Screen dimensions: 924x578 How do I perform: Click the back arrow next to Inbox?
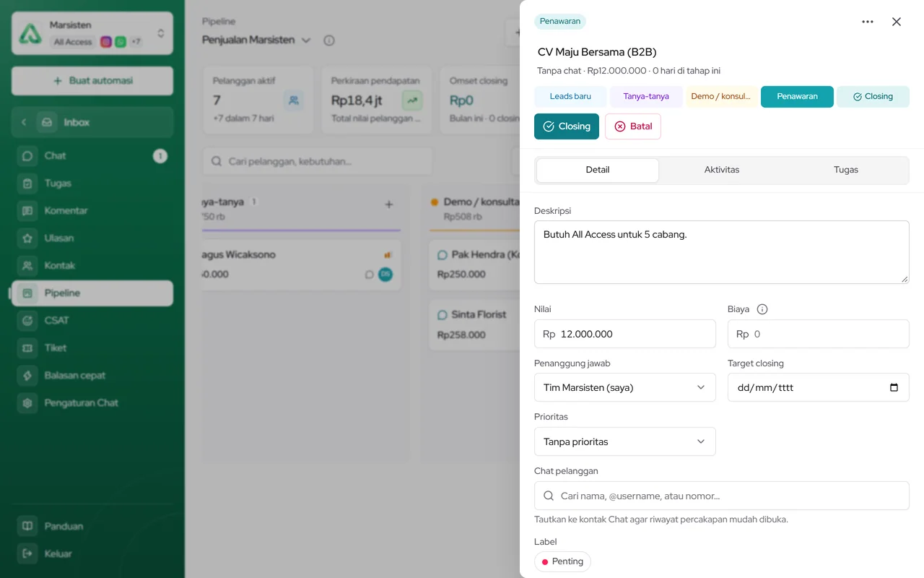point(23,123)
